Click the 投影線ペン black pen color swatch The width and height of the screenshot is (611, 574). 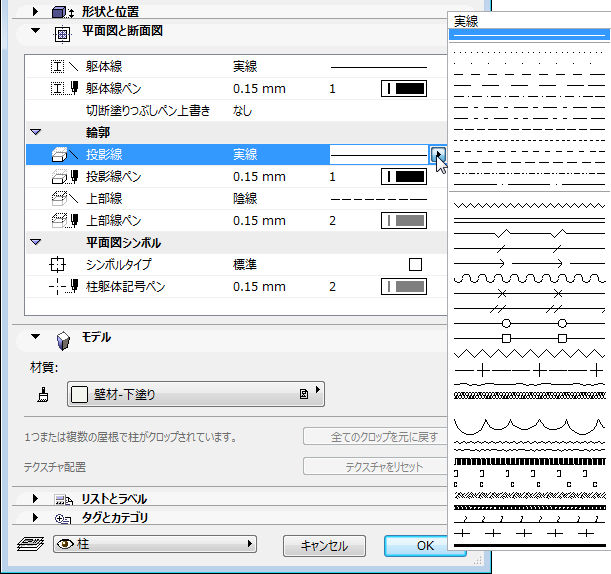coord(404,177)
